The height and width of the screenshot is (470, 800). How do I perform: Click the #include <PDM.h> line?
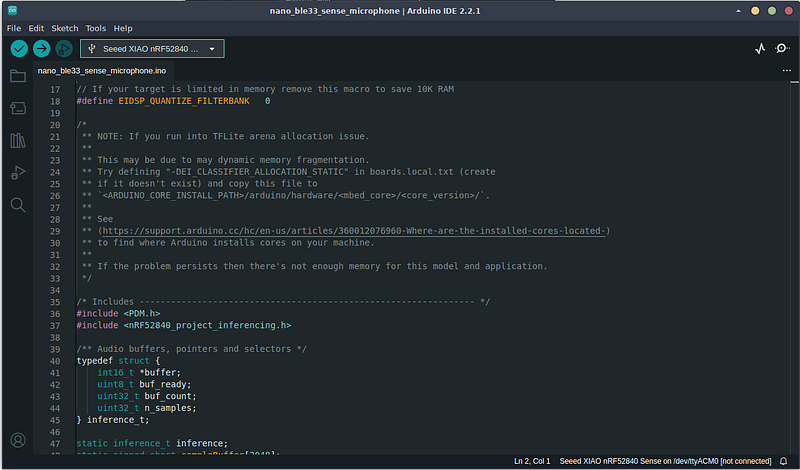[118, 313]
